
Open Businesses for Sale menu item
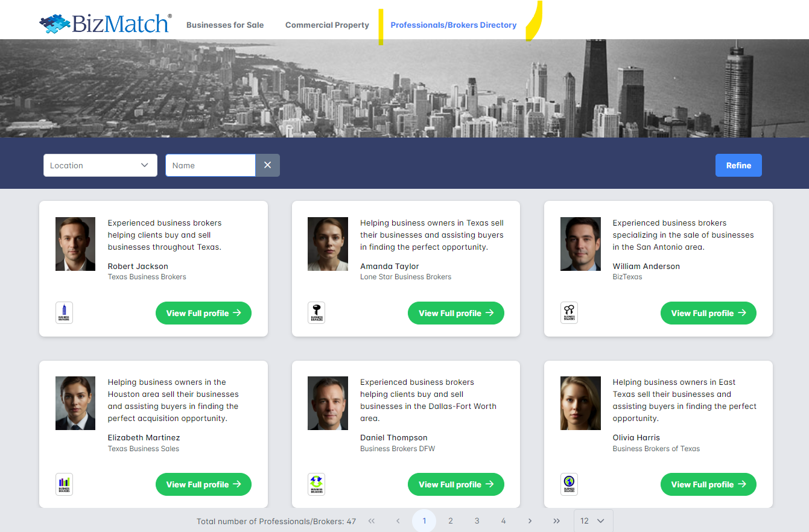pos(225,25)
